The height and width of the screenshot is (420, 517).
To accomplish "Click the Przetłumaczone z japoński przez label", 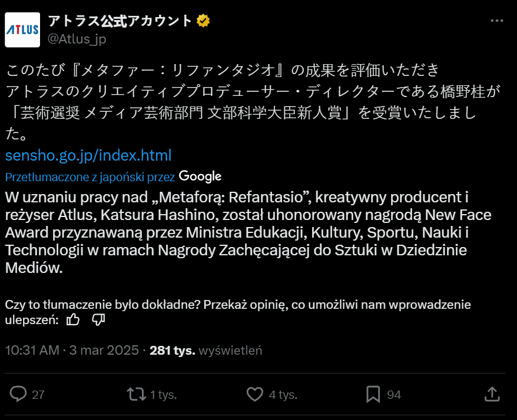I will [90, 176].
